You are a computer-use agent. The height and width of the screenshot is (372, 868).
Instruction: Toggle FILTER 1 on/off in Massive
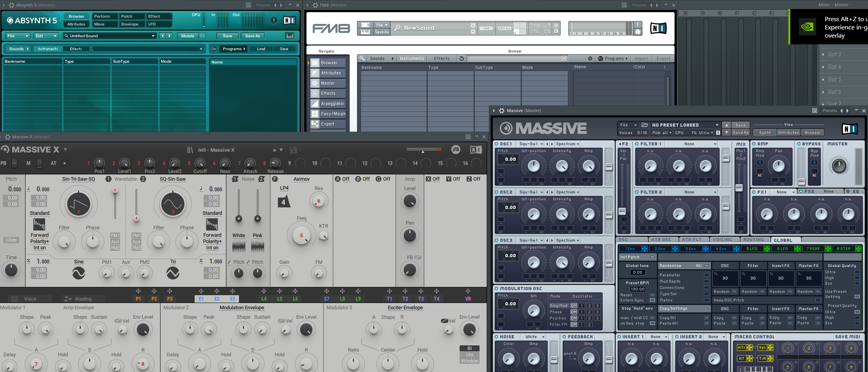click(x=637, y=144)
